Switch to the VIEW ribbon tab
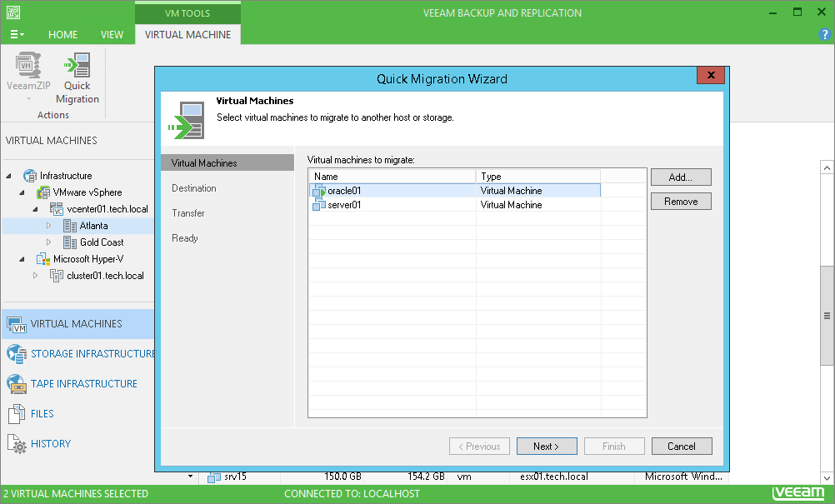 pos(112,35)
